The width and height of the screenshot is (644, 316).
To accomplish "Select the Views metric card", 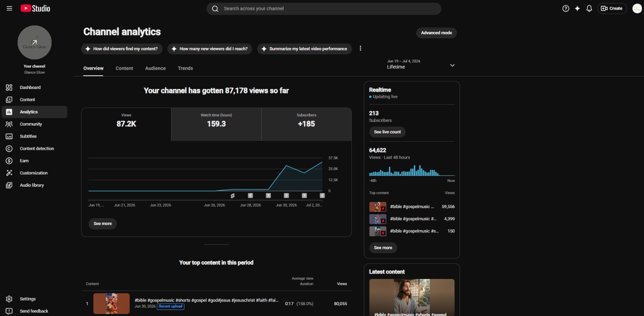I will pyautogui.click(x=126, y=124).
